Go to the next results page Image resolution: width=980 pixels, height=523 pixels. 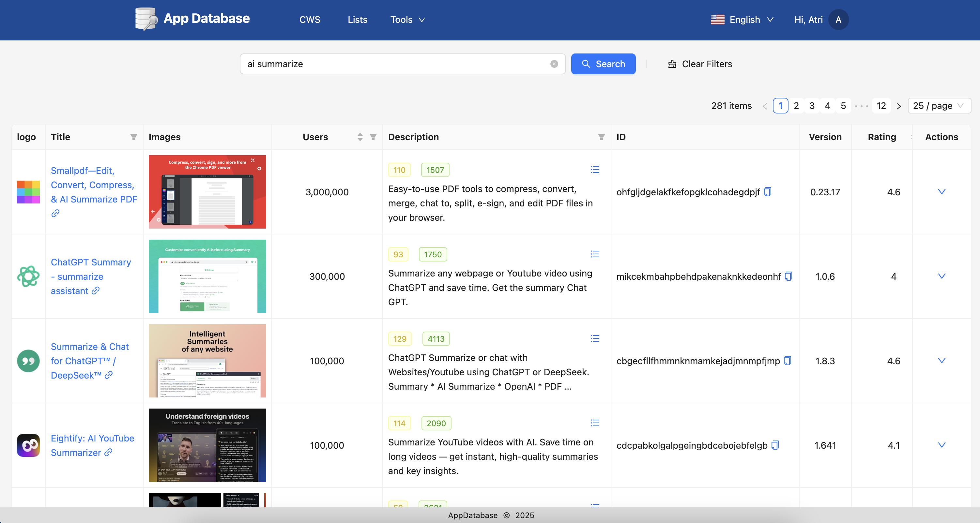point(898,106)
